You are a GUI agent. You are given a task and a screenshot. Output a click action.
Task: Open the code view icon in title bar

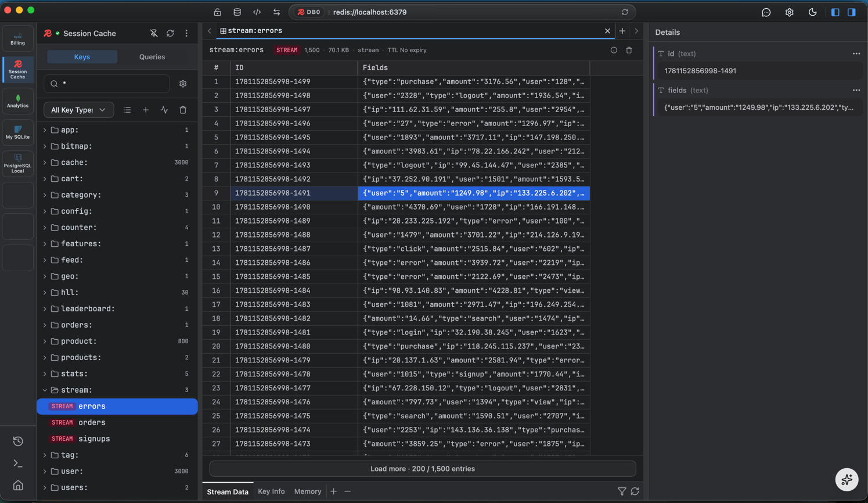pos(257,12)
